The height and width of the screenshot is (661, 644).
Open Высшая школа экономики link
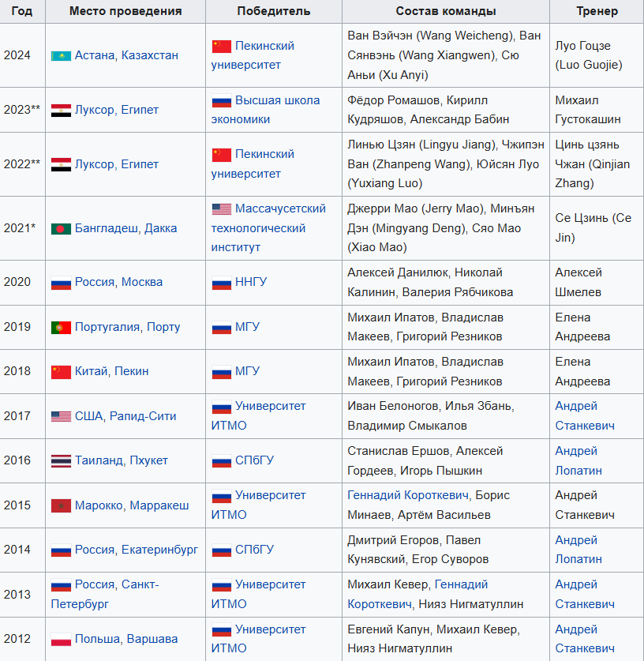pos(265,110)
